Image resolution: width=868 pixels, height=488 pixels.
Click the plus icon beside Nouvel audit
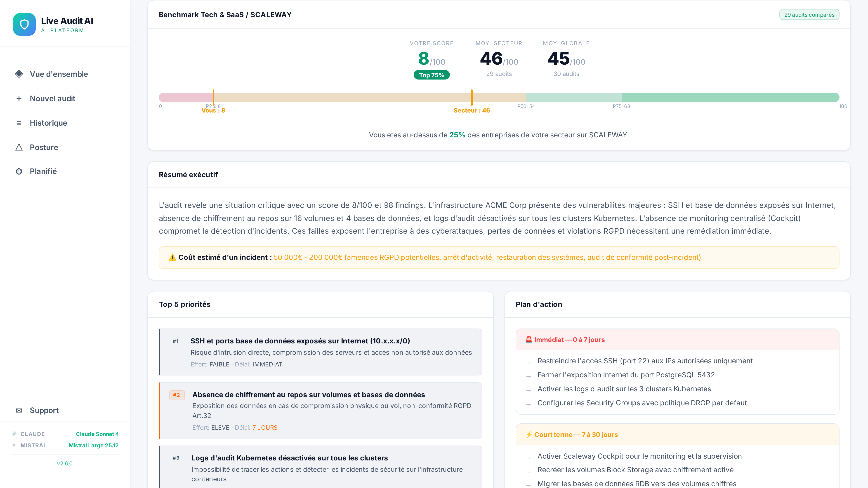pyautogui.click(x=19, y=99)
